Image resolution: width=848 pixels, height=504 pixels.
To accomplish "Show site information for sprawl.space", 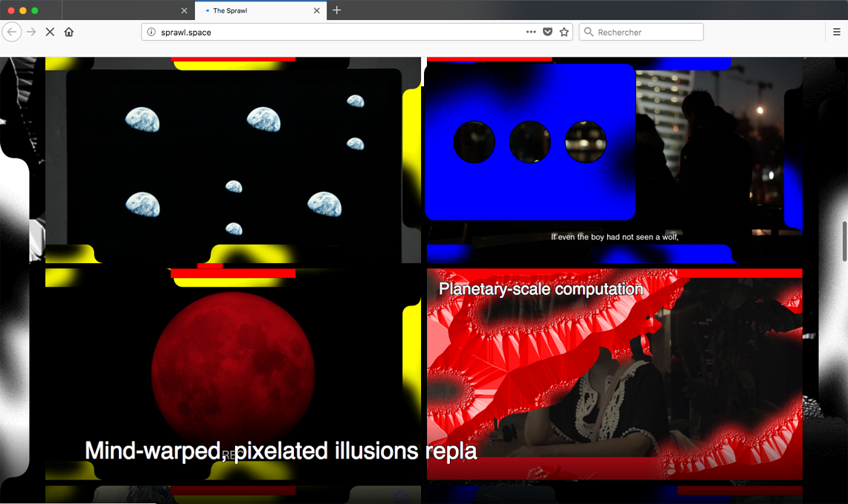I will (151, 32).
